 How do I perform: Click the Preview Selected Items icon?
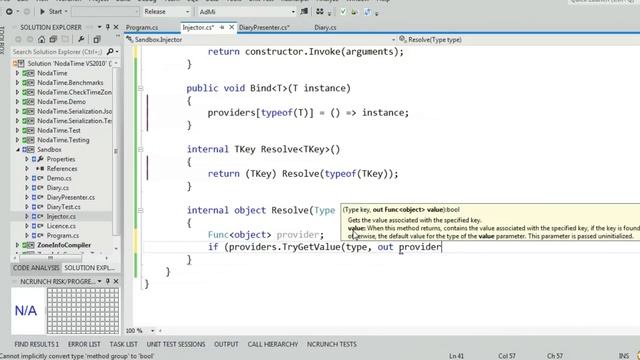coord(97,40)
